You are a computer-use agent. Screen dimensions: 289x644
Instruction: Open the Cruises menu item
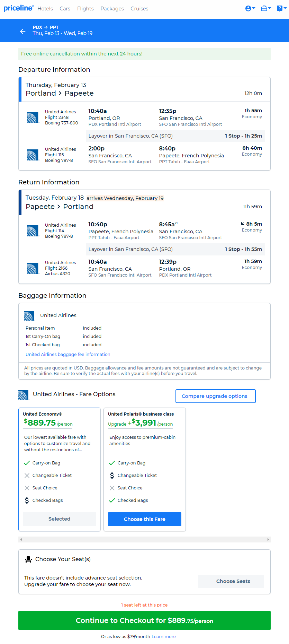tap(139, 9)
